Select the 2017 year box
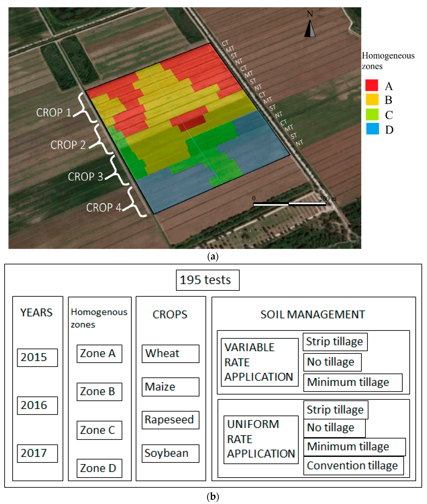Screen dimensions: 427x504 click(x=37, y=453)
